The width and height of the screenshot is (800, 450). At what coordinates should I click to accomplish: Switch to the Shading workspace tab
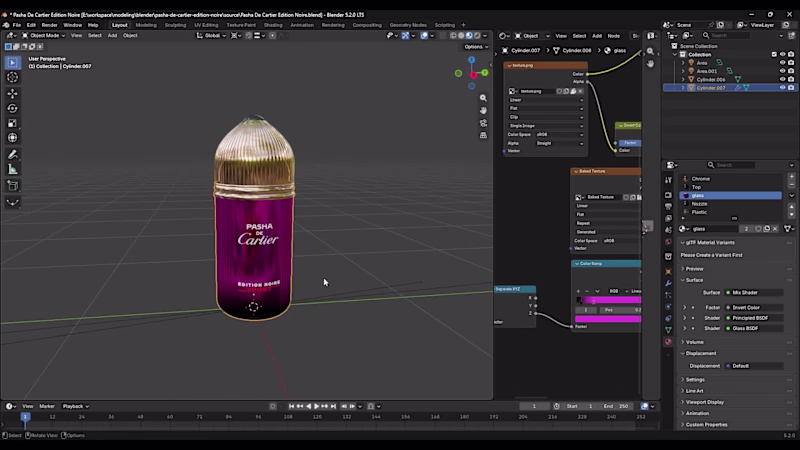point(273,25)
